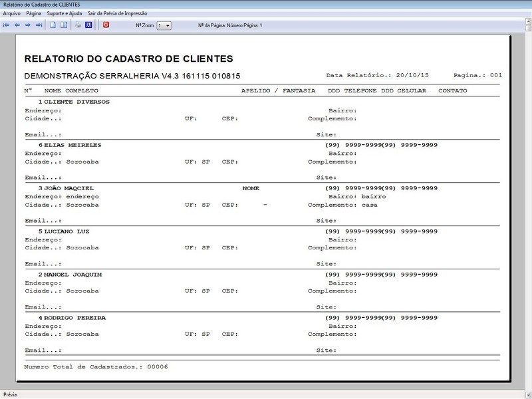Image resolution: width=532 pixels, height=399 pixels.
Task: Open the Suporte e Ajuda menu
Action: tap(65, 12)
